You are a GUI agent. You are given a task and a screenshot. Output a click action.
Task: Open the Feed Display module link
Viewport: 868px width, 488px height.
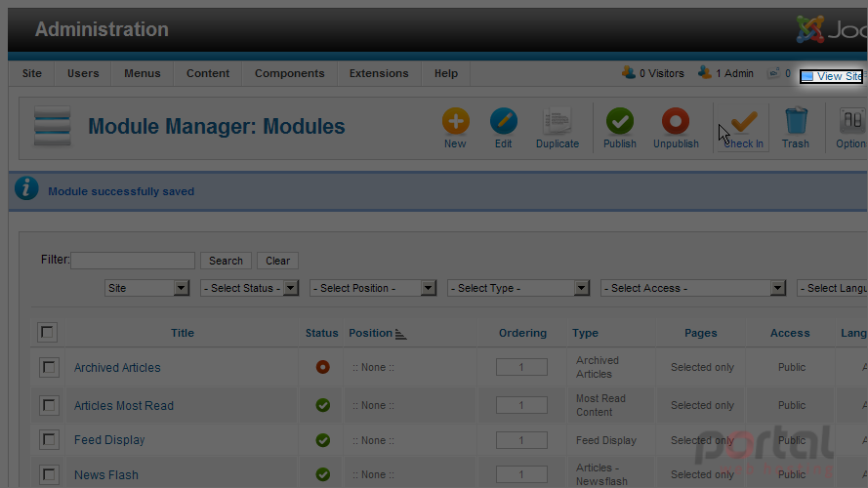tap(109, 440)
